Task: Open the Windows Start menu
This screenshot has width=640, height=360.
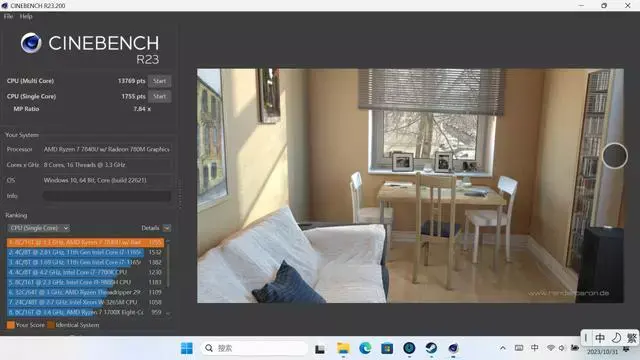Action: 187,348
